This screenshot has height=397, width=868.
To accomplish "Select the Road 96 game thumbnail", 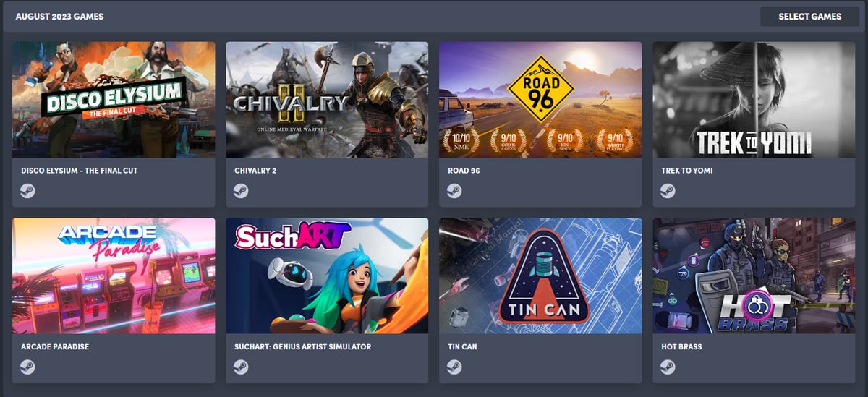I will pyautogui.click(x=540, y=100).
